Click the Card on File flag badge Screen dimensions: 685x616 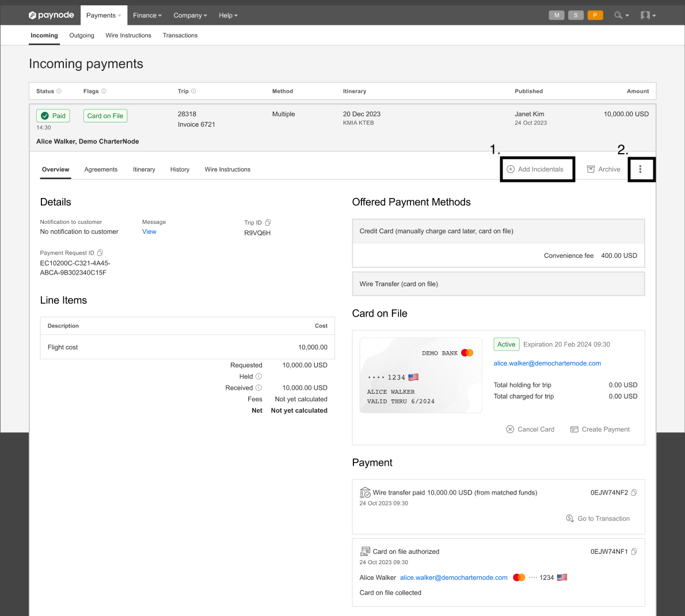(x=105, y=116)
